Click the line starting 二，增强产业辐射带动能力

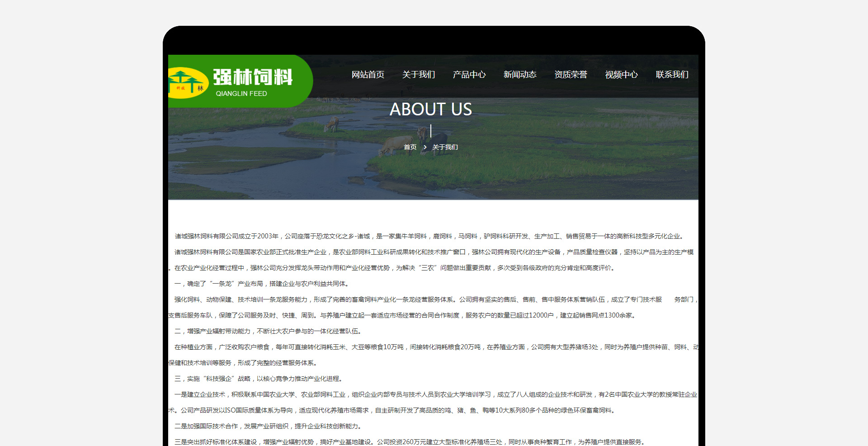point(269,331)
